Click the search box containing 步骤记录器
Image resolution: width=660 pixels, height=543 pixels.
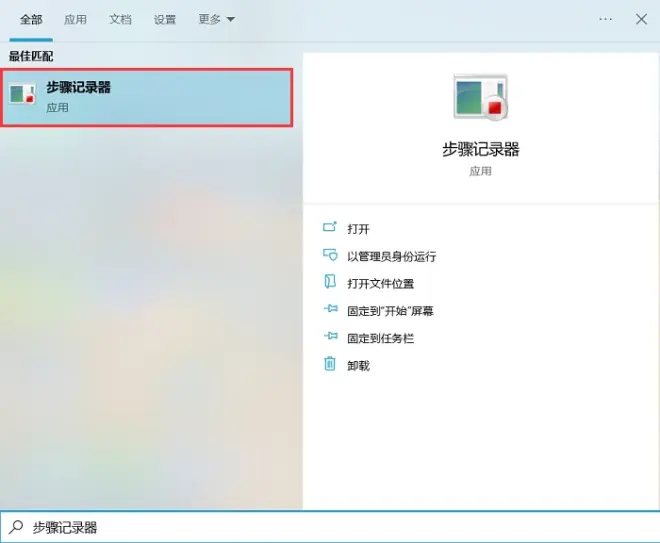point(330,527)
